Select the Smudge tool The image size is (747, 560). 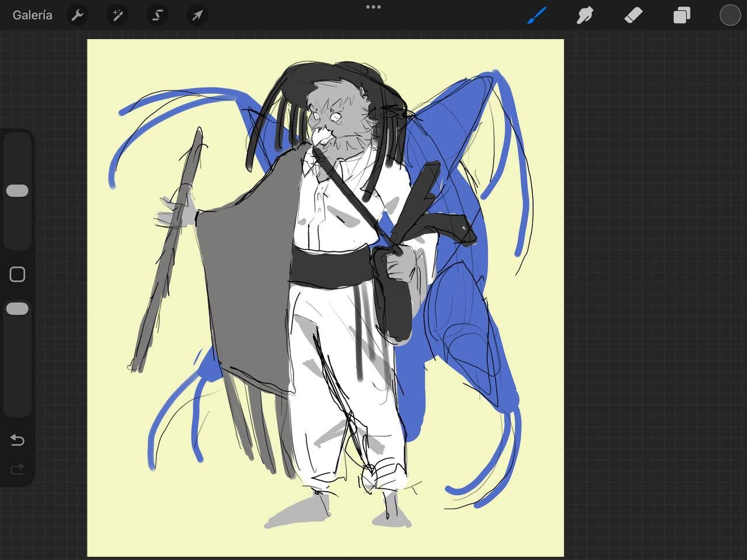point(585,15)
